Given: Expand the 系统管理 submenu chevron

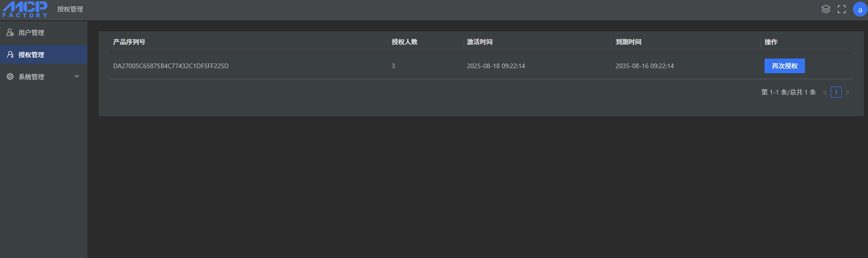Looking at the screenshot, I should 77,76.
